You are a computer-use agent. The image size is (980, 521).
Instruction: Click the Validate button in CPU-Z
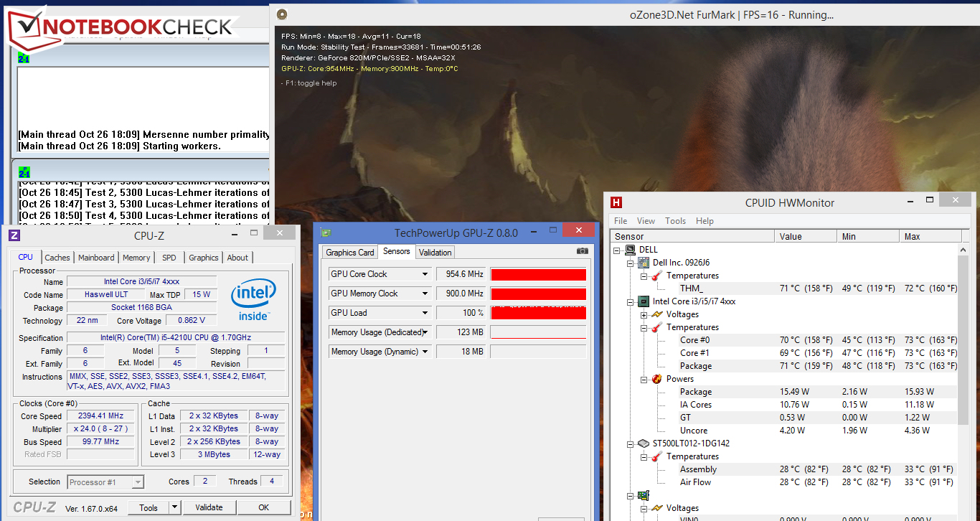click(209, 507)
